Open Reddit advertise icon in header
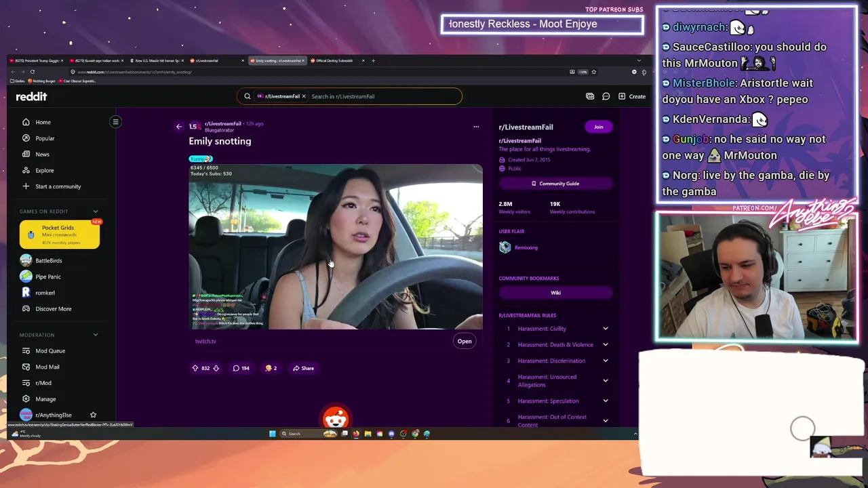This screenshot has width=868, height=488. [590, 96]
